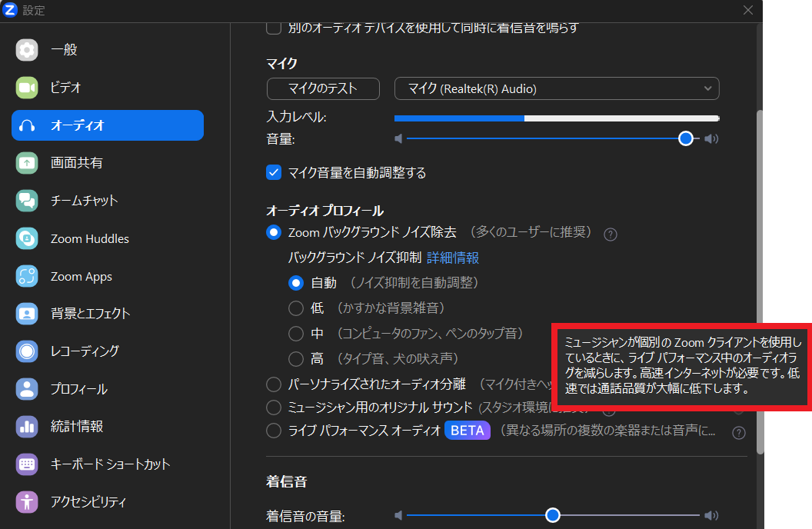Click the ビデオ camera icon
The width and height of the screenshot is (812, 529).
(x=27, y=88)
